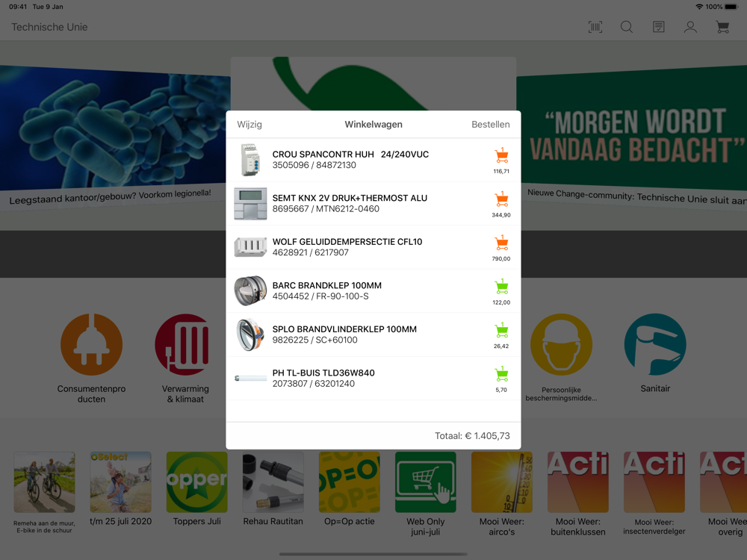Tap Wijzig to edit the cart
The image size is (747, 560).
[x=249, y=124]
